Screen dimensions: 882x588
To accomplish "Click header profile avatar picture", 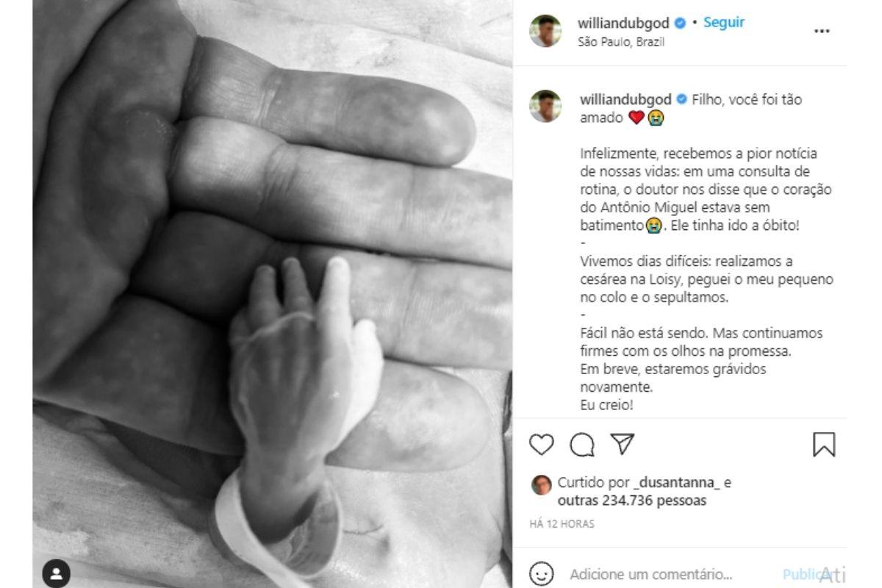I will click(x=545, y=31).
